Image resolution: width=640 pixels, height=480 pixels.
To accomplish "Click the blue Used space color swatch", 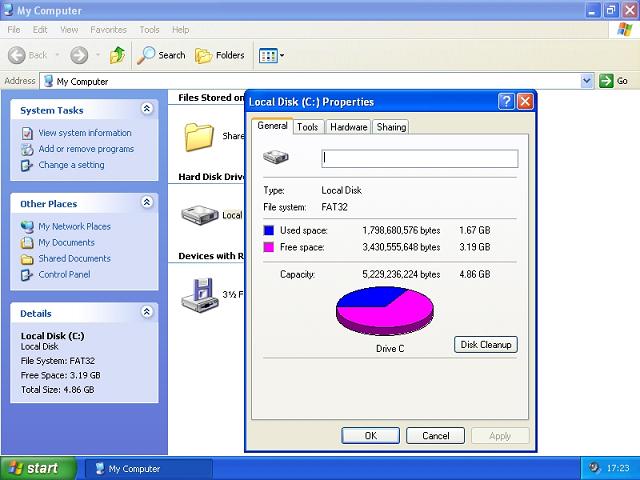I will click(269, 230).
